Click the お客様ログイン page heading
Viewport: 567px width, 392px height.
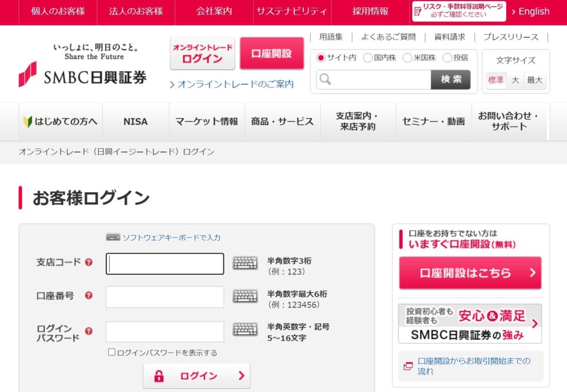(91, 198)
